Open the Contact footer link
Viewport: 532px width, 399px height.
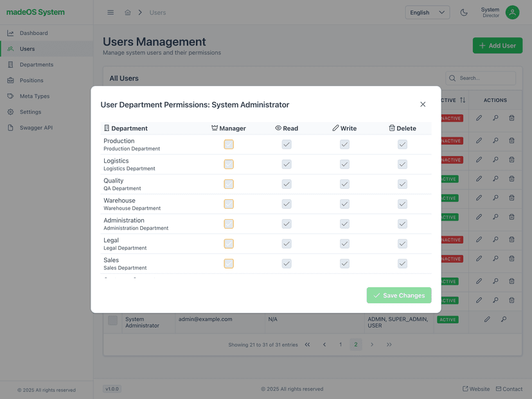509,389
